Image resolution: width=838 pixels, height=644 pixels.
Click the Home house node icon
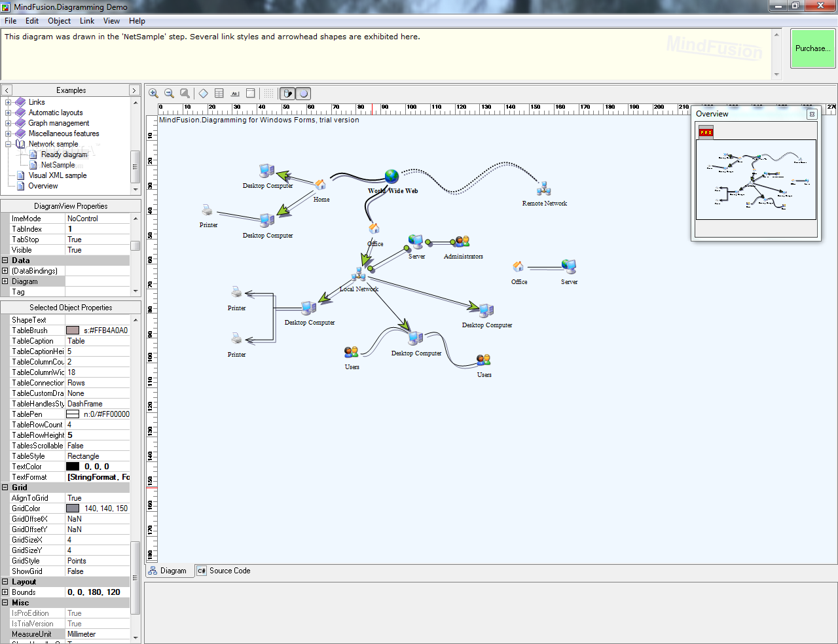coord(320,185)
